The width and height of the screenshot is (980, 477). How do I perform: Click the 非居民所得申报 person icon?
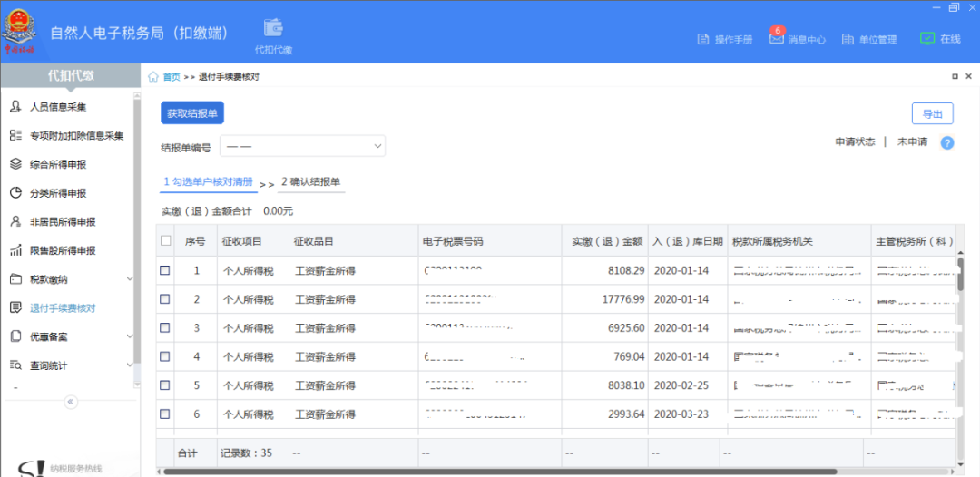(x=16, y=221)
